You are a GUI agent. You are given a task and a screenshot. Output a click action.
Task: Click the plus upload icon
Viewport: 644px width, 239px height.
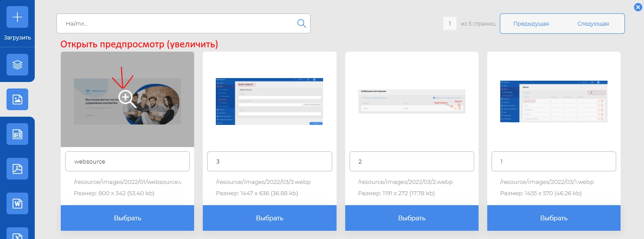[17, 17]
